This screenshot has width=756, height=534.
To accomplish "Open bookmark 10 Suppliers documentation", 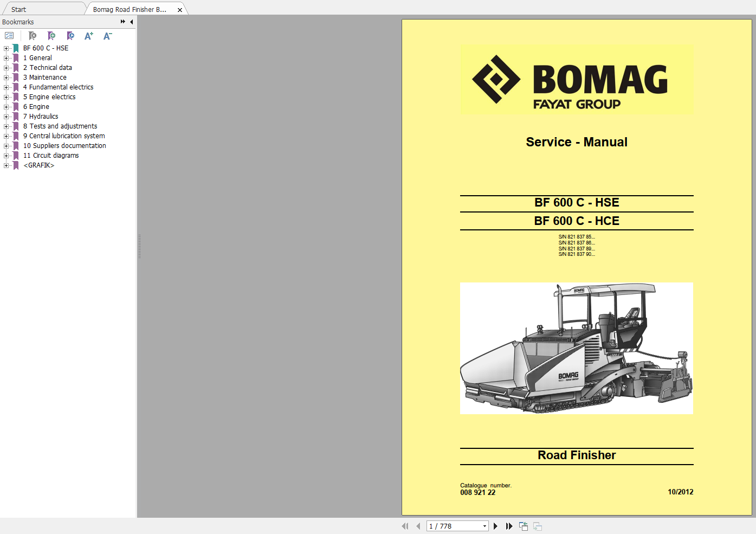I will [x=64, y=146].
